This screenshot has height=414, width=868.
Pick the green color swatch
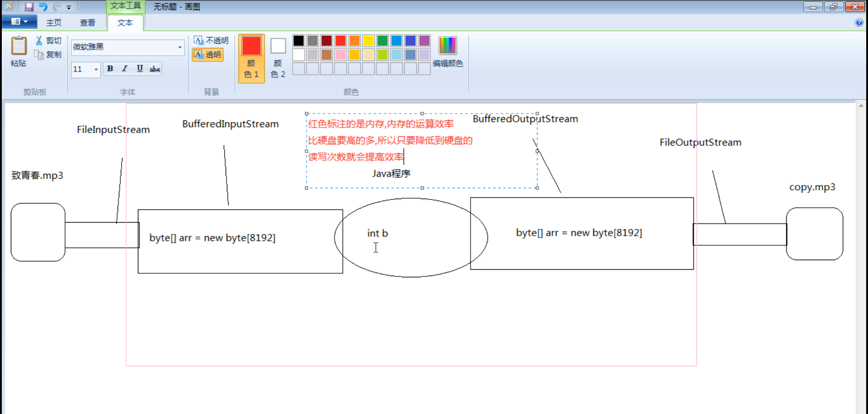[382, 41]
